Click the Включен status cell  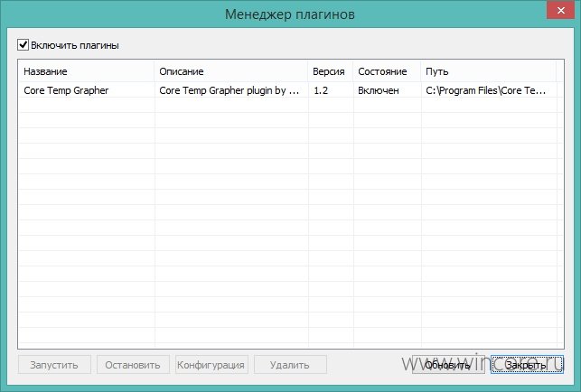pos(379,90)
